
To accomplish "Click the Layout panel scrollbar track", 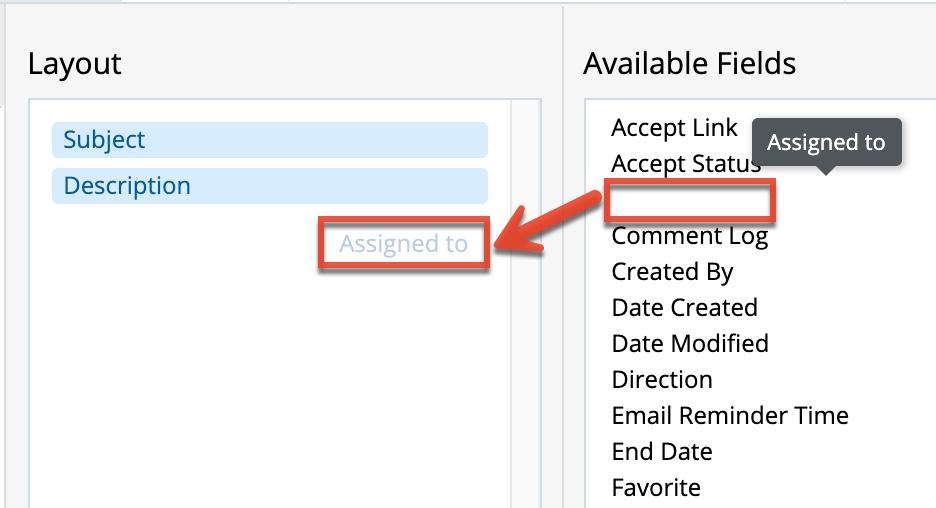I will [526, 350].
